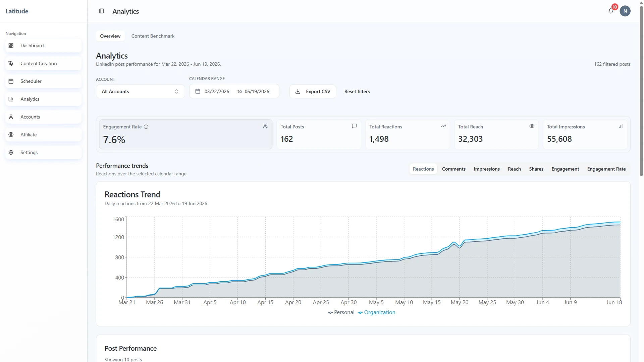Select the Reactions trend tab
644x362 pixels.
pos(423,169)
